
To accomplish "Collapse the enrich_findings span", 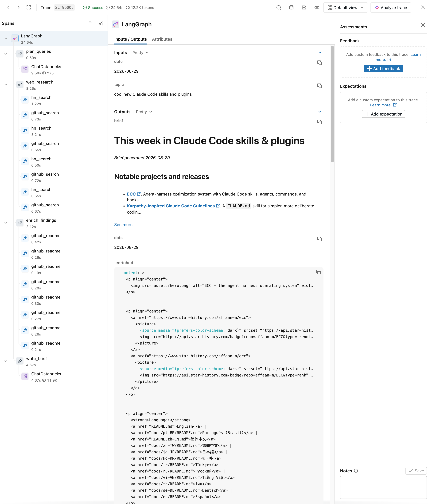I will (x=6, y=223).
